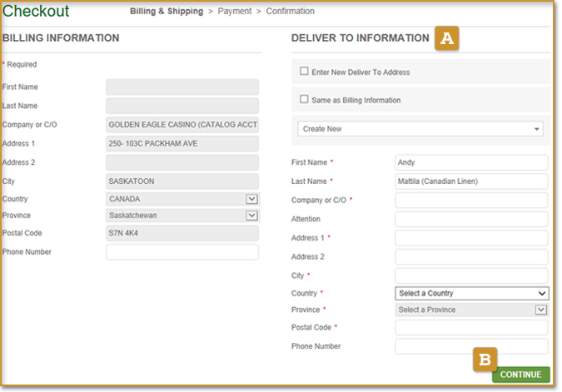Click the Attention input field

(471, 219)
